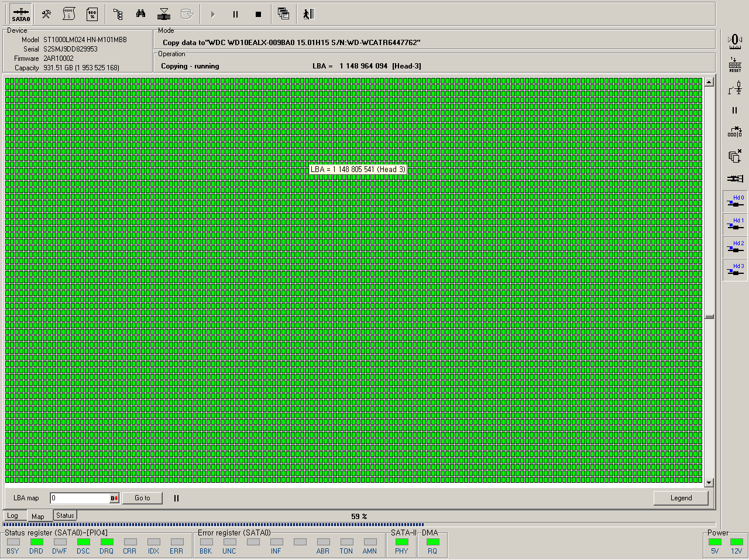Click the exit program icon
The image size is (749, 560).
[308, 14]
